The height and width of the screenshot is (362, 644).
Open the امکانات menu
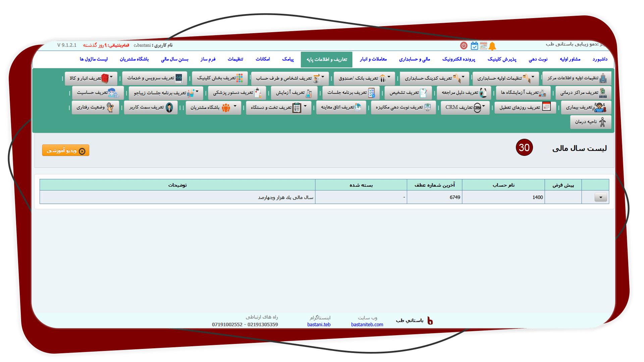pyautogui.click(x=263, y=59)
